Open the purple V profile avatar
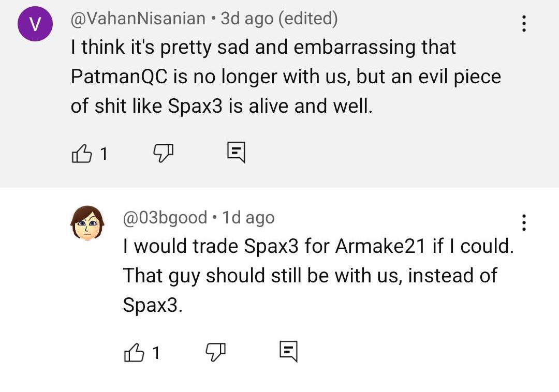Image resolution: width=559 pixels, height=392 pixels. [35, 24]
